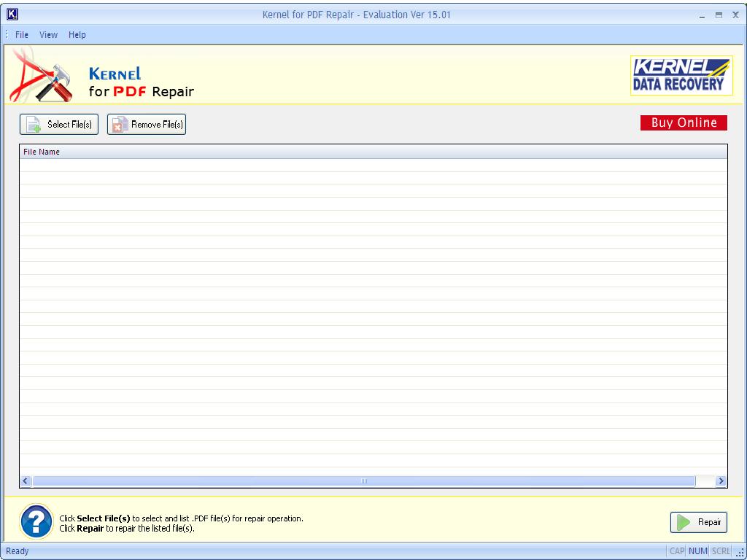
Task: Click the 'Kernel for PDF Repair' banner title
Action: 142,82
